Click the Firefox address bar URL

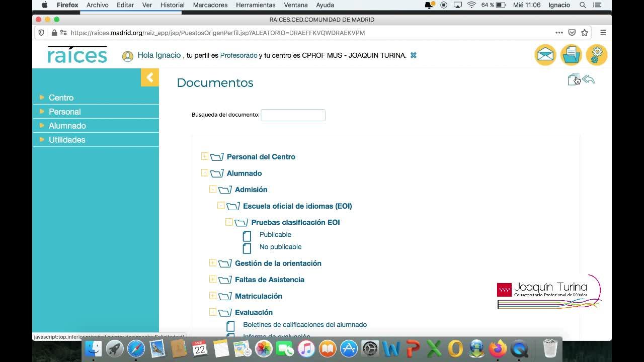pos(218,33)
